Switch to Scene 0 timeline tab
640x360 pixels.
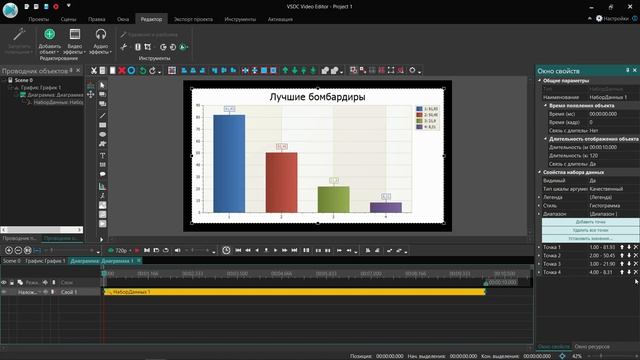tap(11, 261)
